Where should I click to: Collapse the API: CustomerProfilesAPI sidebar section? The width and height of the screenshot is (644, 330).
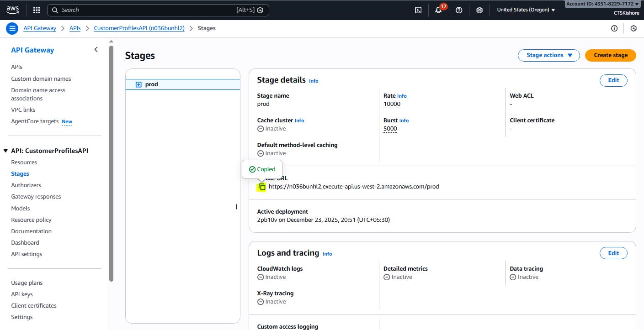coord(5,151)
